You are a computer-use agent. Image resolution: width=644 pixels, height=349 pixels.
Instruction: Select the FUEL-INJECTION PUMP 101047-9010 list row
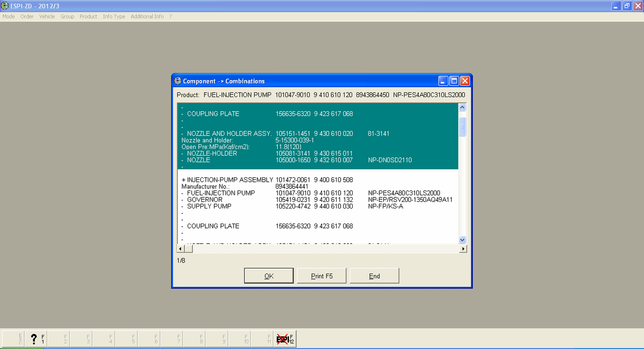[x=317, y=193]
